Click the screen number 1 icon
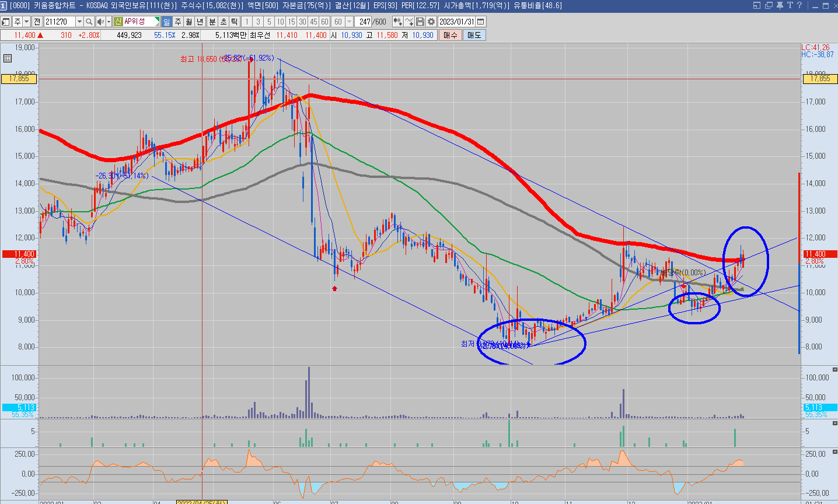Viewport: 838px width, 504px height. click(x=4, y=5)
